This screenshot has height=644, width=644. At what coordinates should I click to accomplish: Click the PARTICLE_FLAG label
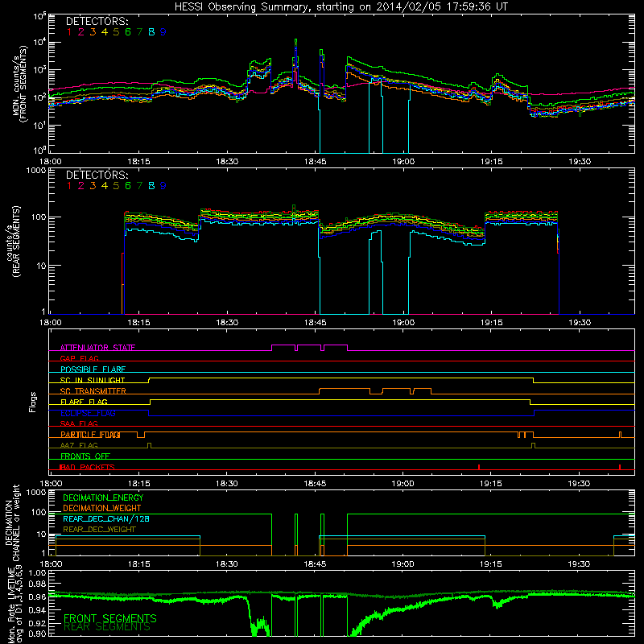[x=90, y=435]
